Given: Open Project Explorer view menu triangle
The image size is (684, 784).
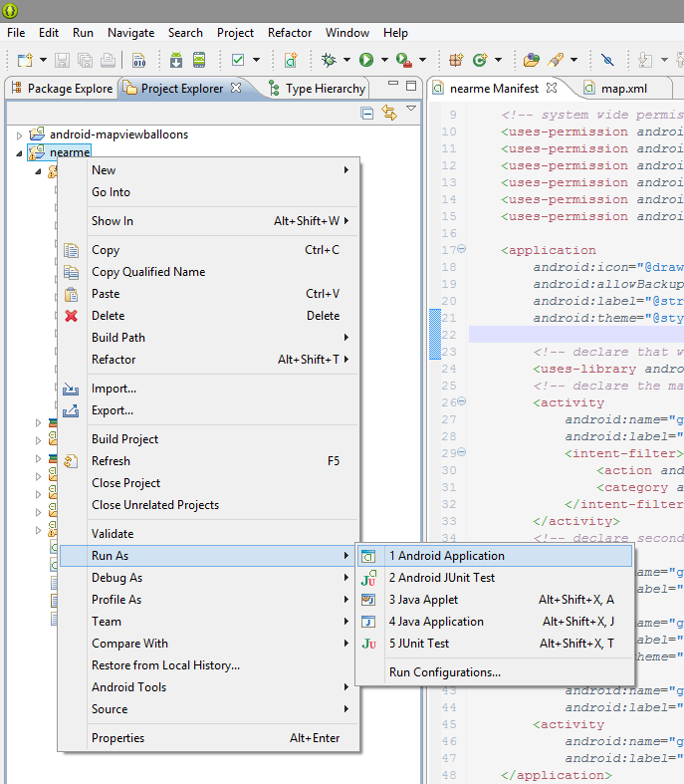Looking at the screenshot, I should (411, 109).
